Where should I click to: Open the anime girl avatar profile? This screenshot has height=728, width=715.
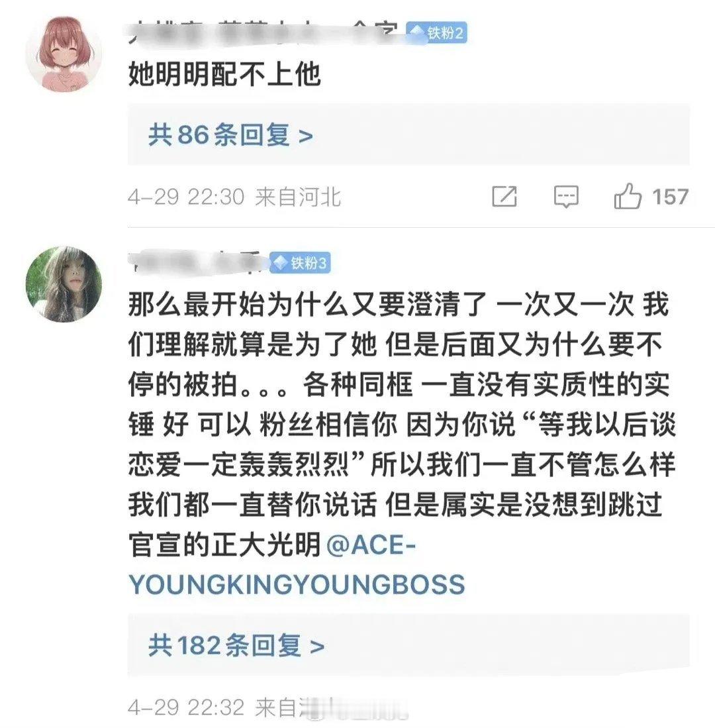[x=64, y=54]
